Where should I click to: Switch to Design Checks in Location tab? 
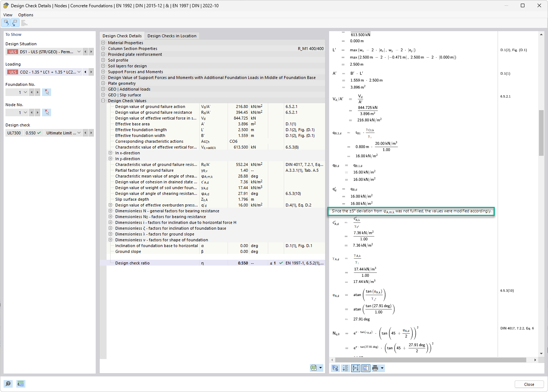[x=172, y=36]
